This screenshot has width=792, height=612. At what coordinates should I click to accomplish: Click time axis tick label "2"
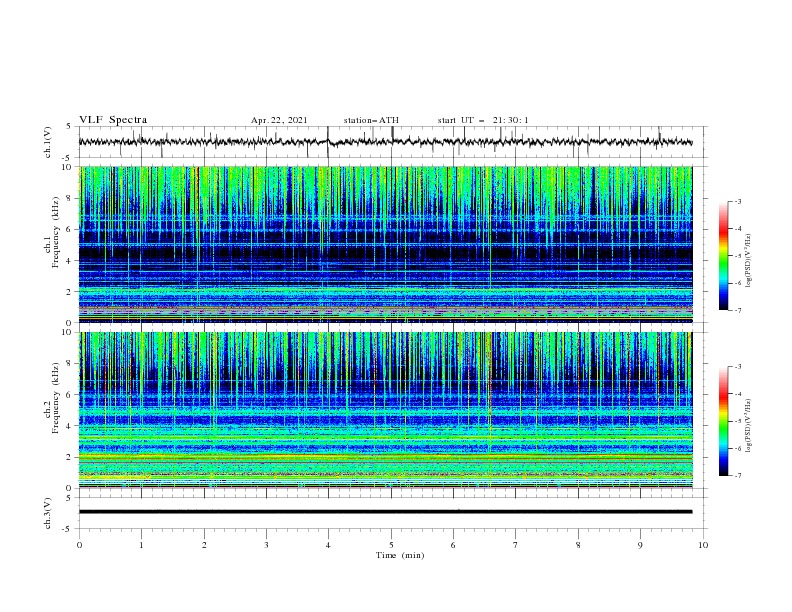click(x=204, y=545)
